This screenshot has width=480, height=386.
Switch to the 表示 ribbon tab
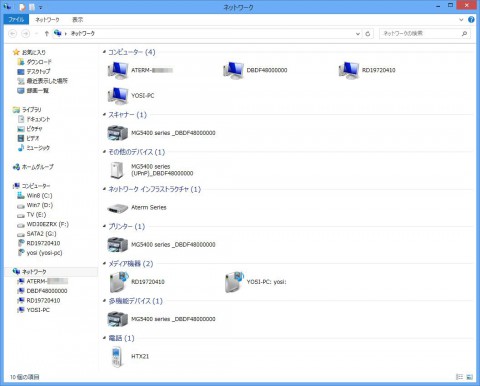[x=78, y=20]
